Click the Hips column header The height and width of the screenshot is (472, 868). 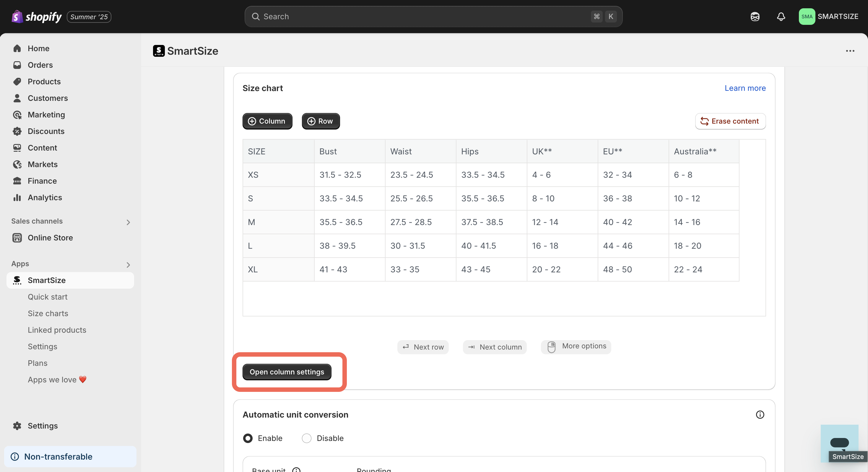tap(491, 151)
